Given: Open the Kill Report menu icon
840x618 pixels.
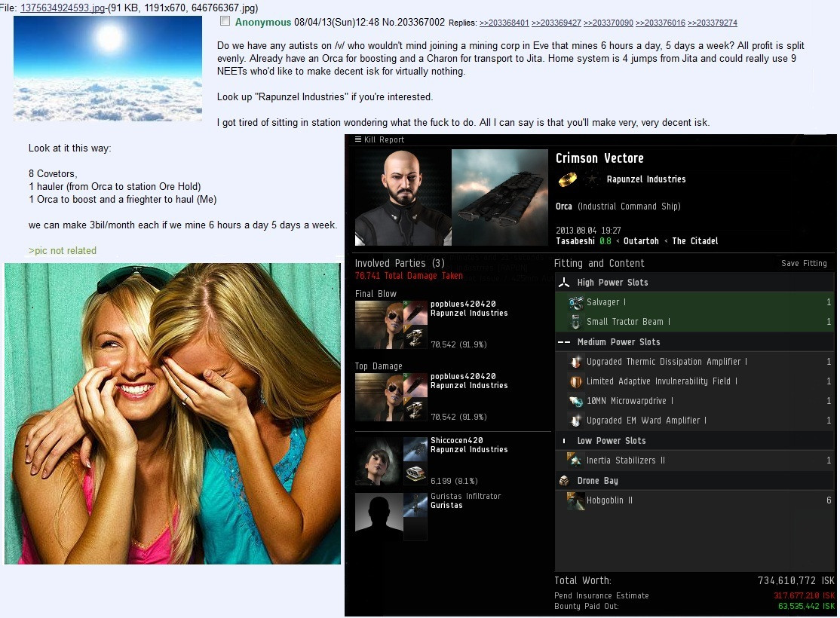Looking at the screenshot, I should (358, 139).
